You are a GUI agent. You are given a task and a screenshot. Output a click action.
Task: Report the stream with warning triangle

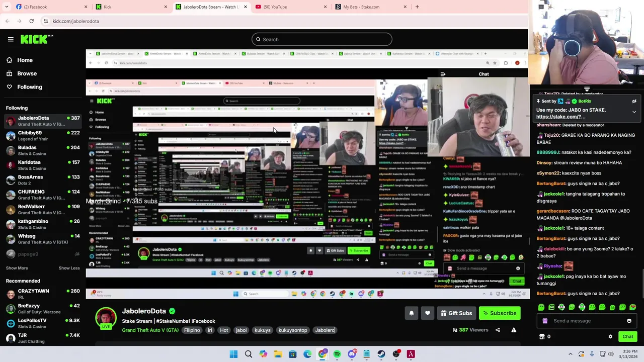tap(514, 330)
